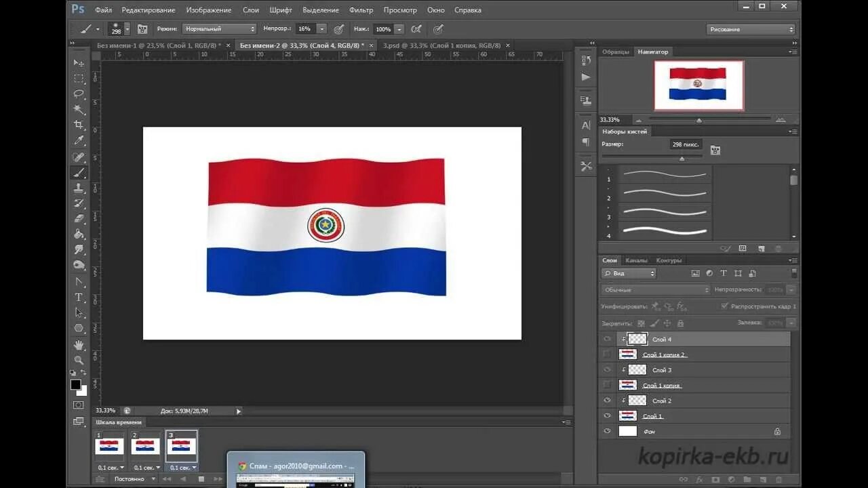Switch to the Без имени-1 document tab
The image size is (868, 488).
tap(159, 45)
